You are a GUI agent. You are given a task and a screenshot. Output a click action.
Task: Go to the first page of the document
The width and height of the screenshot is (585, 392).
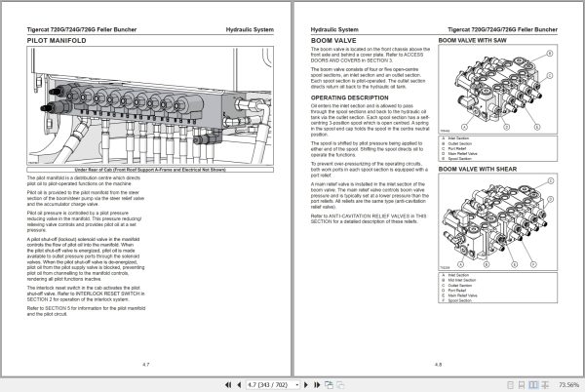point(227,384)
